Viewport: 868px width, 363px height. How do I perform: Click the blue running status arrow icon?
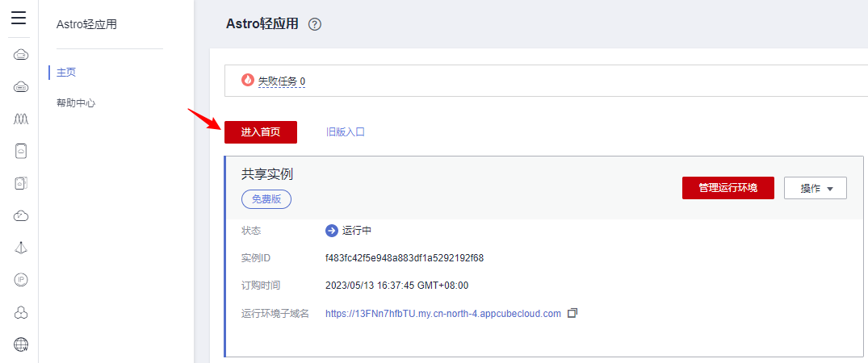point(332,231)
